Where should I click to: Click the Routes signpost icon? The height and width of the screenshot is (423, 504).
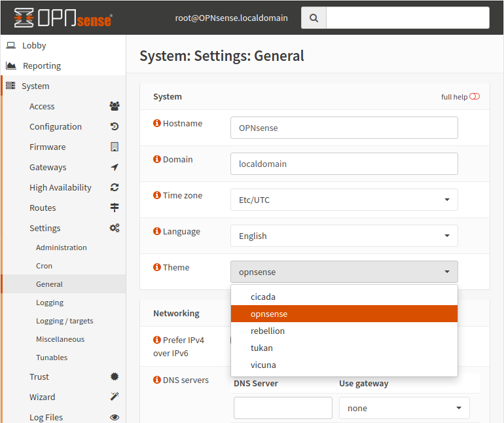click(x=115, y=208)
